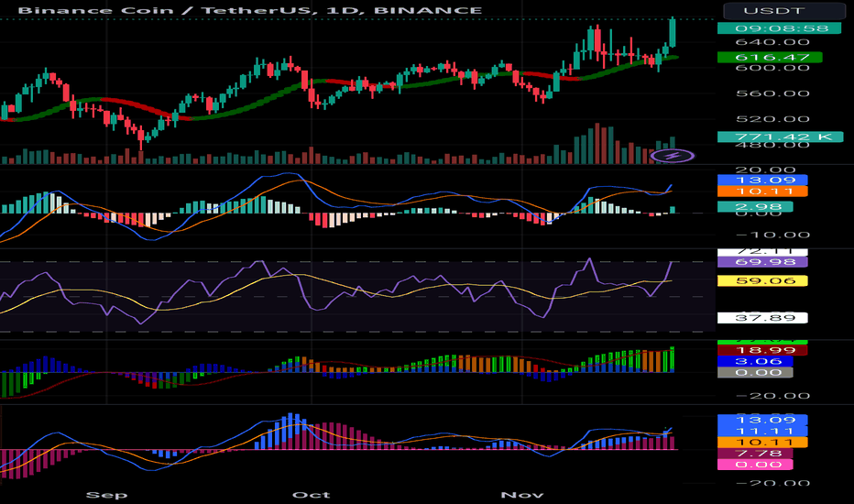Click the 560.00 price axis value
Image resolution: width=854 pixels, height=504 pixels.
pyautogui.click(x=772, y=93)
